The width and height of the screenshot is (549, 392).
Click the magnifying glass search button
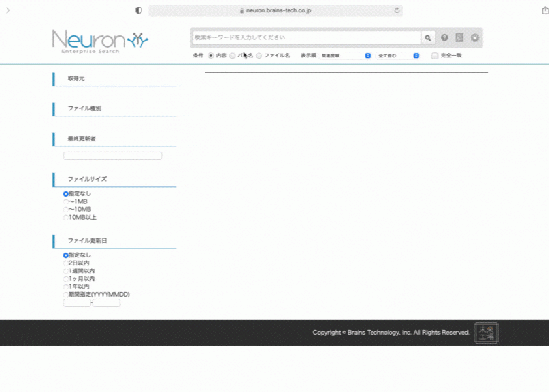click(x=428, y=38)
